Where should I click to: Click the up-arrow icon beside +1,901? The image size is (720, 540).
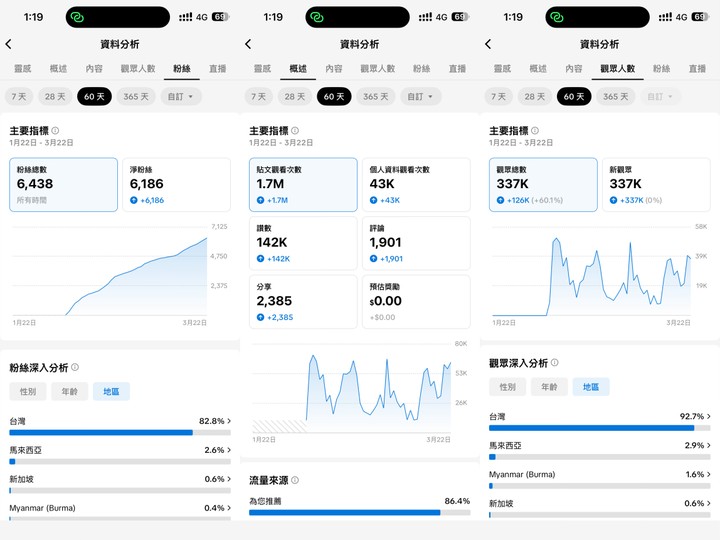point(375,259)
